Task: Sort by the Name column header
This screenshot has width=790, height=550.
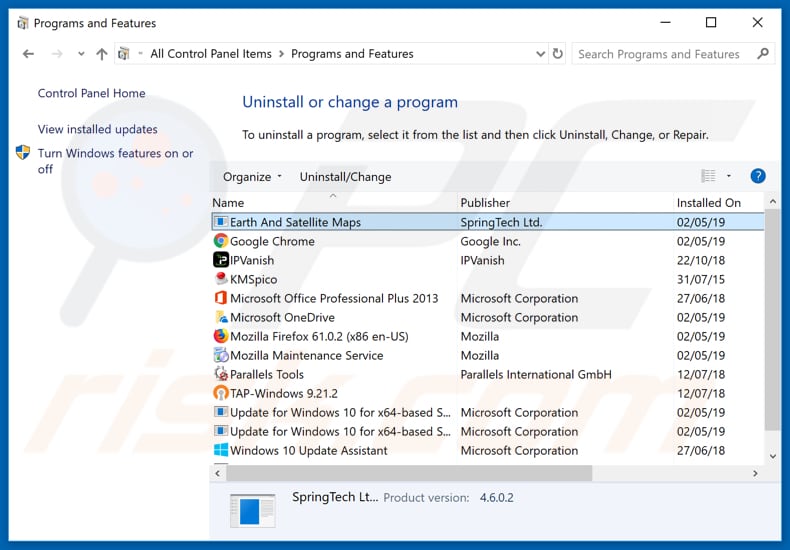Action: [334, 202]
